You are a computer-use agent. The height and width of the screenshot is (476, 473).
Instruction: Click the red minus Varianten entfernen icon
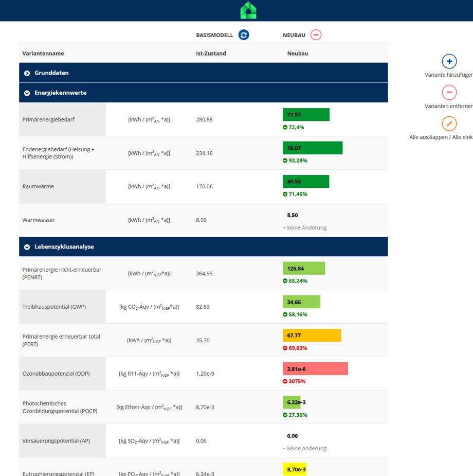coord(449,93)
